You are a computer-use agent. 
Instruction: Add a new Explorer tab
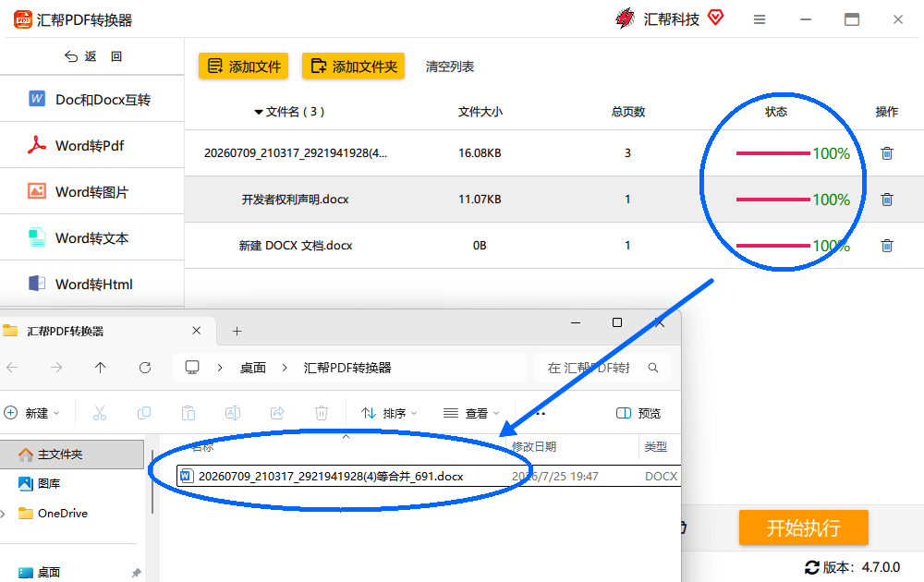click(x=237, y=331)
